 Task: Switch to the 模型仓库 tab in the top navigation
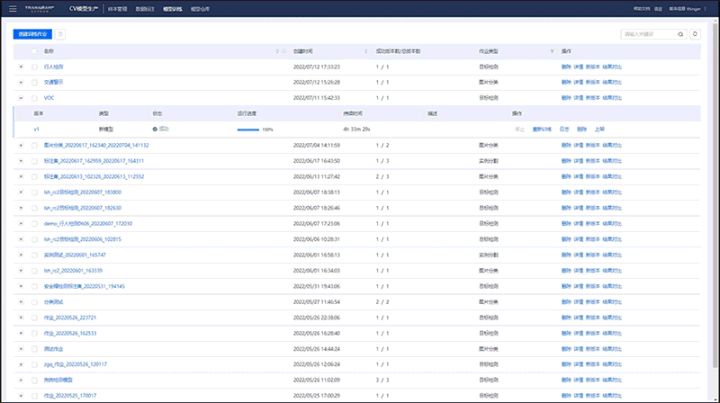pos(200,9)
